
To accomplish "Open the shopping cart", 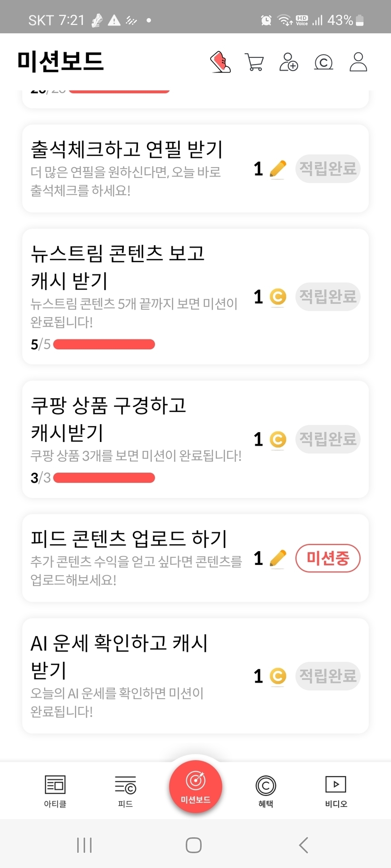I will point(254,62).
